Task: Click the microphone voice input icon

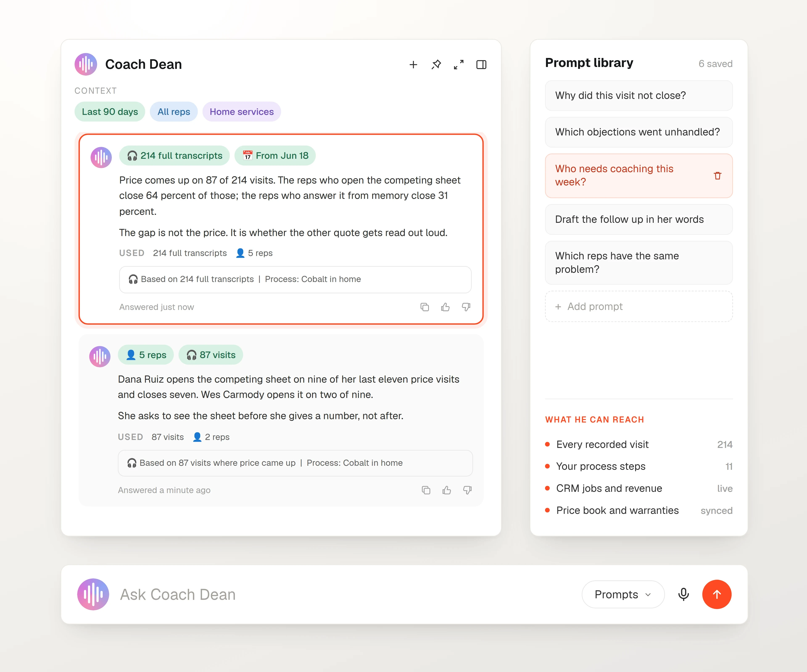Action: point(683,594)
